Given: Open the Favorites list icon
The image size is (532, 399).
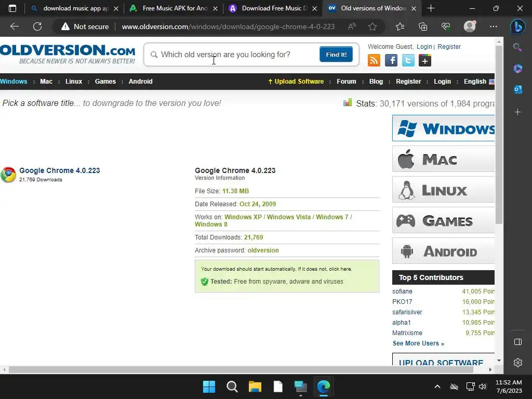Looking at the screenshot, I should pos(400,26).
